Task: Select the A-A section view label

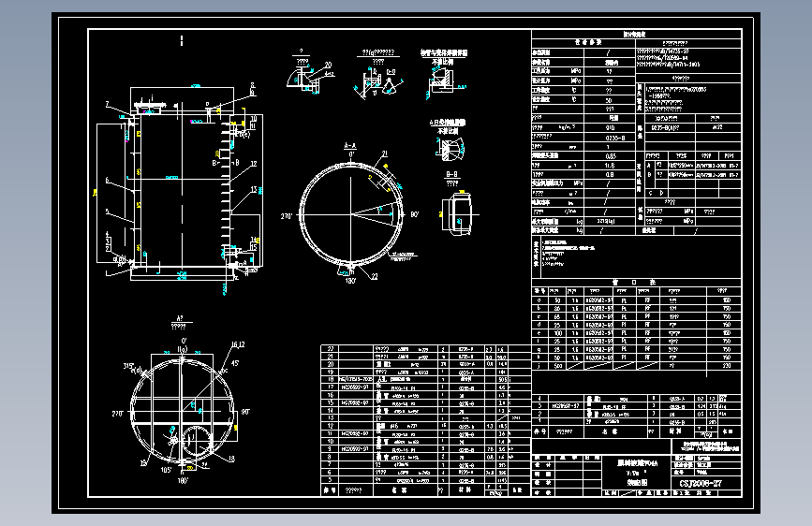Action: [350, 146]
